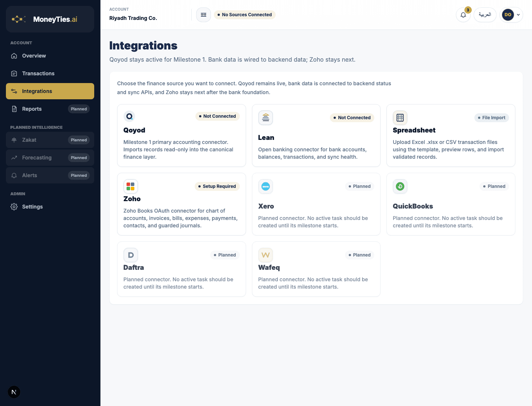Click the Next.js N badge at bottom left
This screenshot has height=406, width=532.
click(x=14, y=392)
